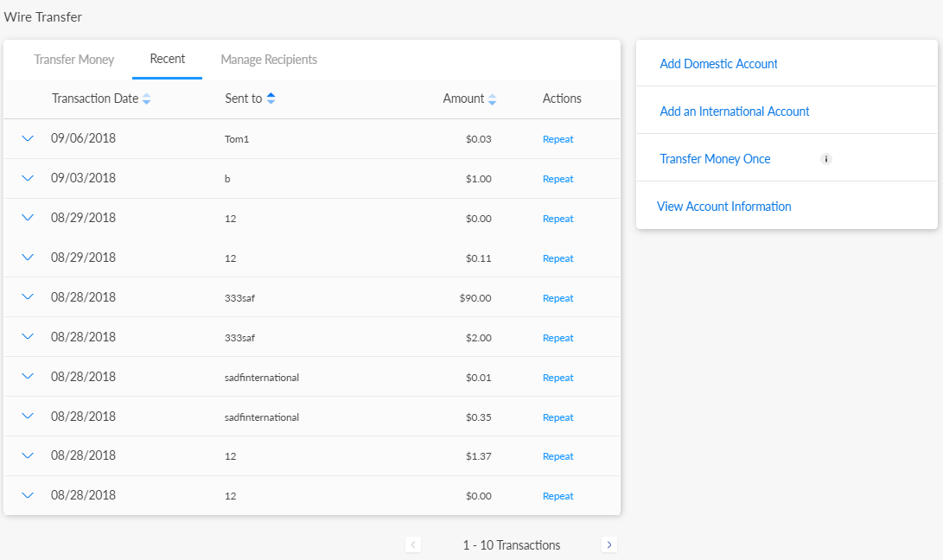This screenshot has width=943, height=560.
Task: Sort transactions using Amount arrows icon
Action: pyautogui.click(x=492, y=99)
